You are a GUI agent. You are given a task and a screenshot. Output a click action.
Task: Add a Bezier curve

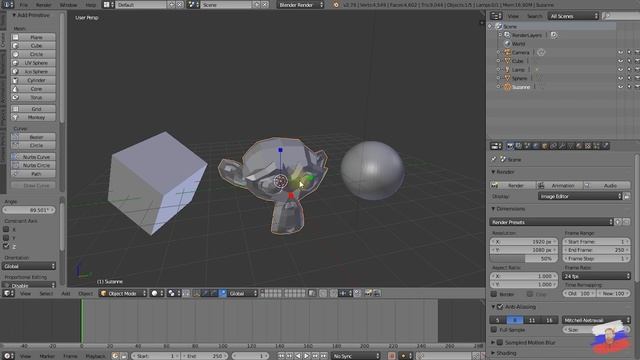[x=33, y=137]
